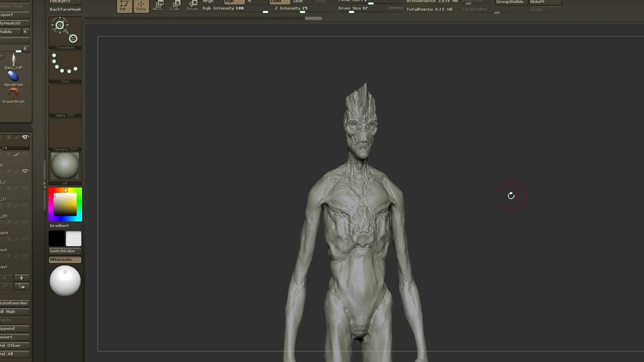Select the Banu_14P tool thumbnail
Image resolution: width=644 pixels, height=362 pixels.
pos(13,61)
